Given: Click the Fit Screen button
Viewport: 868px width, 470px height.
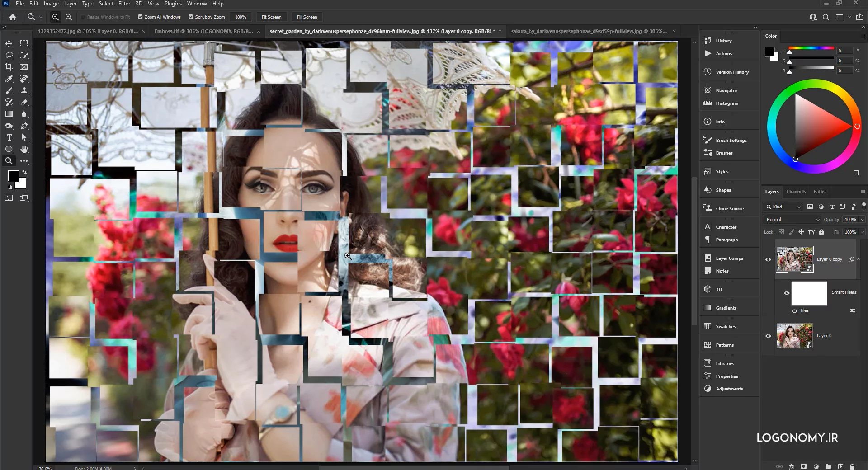Looking at the screenshot, I should coord(271,17).
